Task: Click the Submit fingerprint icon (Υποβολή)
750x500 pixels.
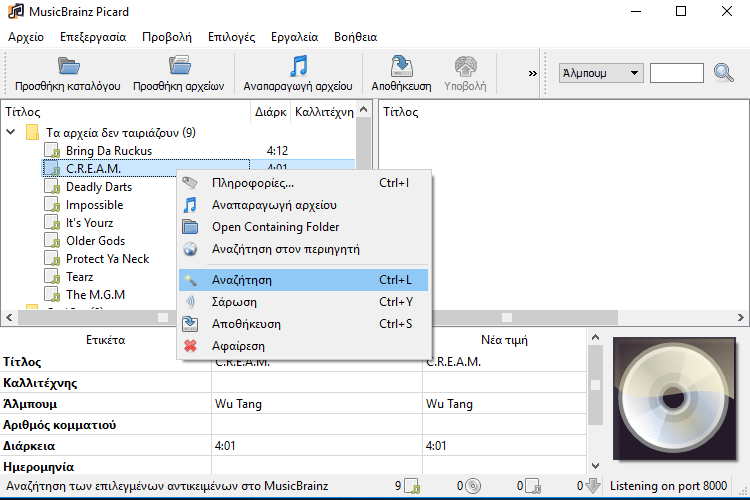Action: (x=465, y=66)
